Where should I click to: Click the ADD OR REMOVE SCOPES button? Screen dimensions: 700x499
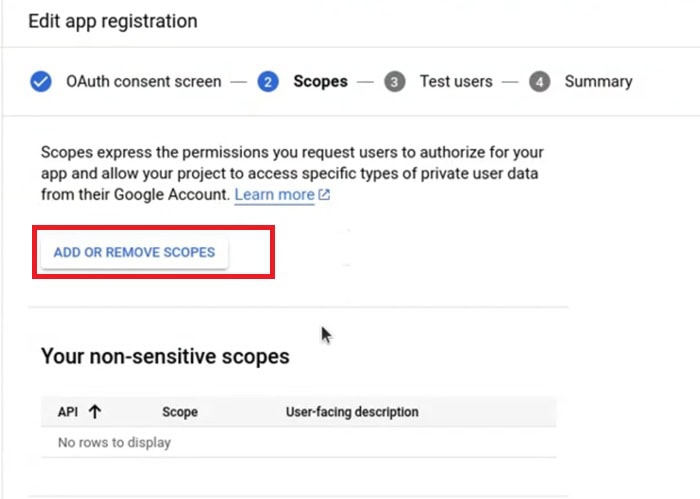[134, 252]
